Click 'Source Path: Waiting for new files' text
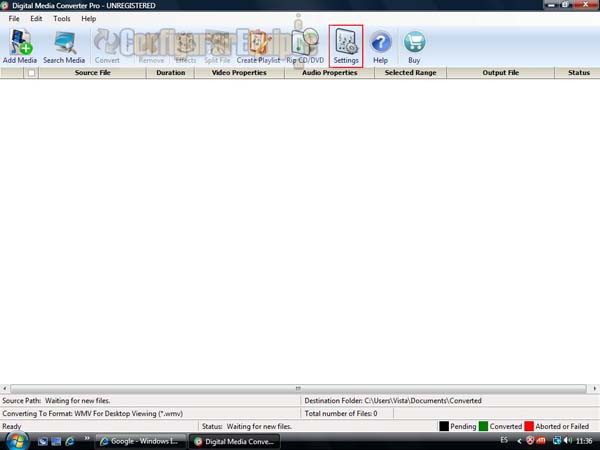 [56, 401]
